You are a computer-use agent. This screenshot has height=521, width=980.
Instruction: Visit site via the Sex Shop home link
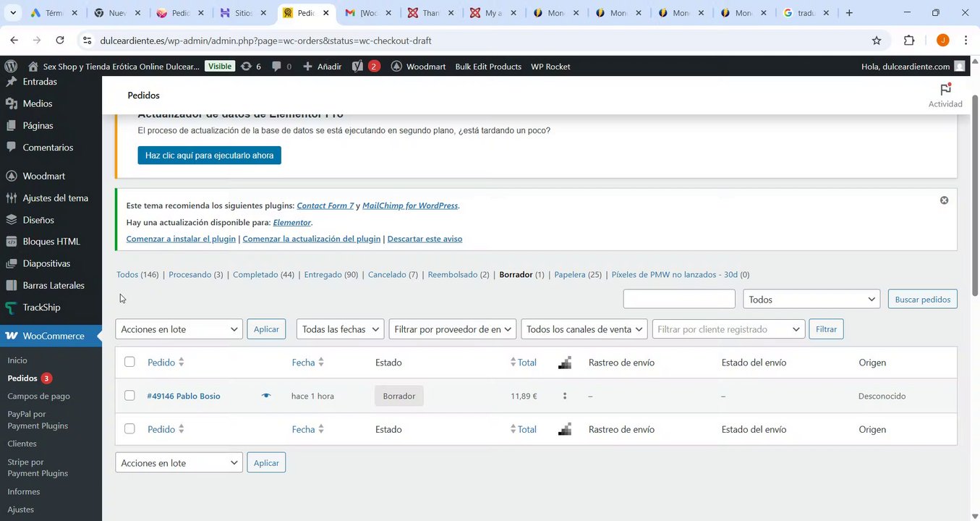[x=114, y=67]
